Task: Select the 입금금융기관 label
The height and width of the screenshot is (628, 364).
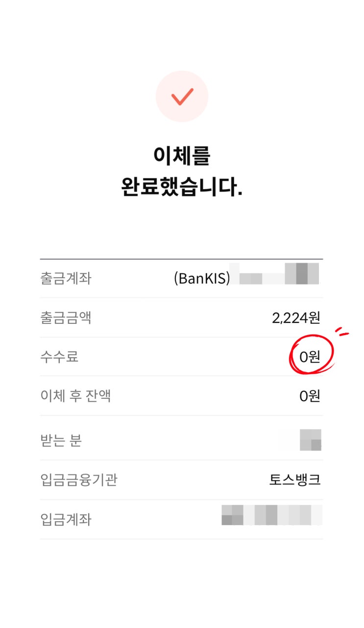Action: (78, 480)
